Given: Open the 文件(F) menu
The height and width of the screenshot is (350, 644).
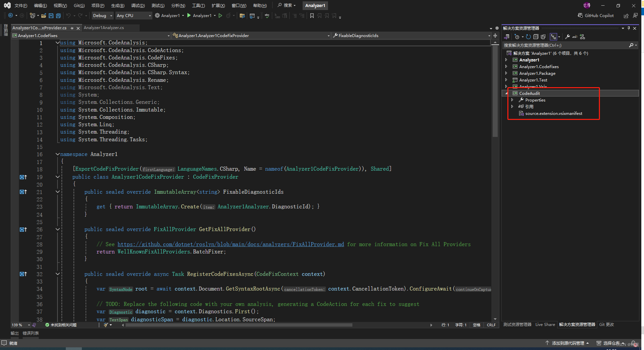Looking at the screenshot, I should [21, 5].
